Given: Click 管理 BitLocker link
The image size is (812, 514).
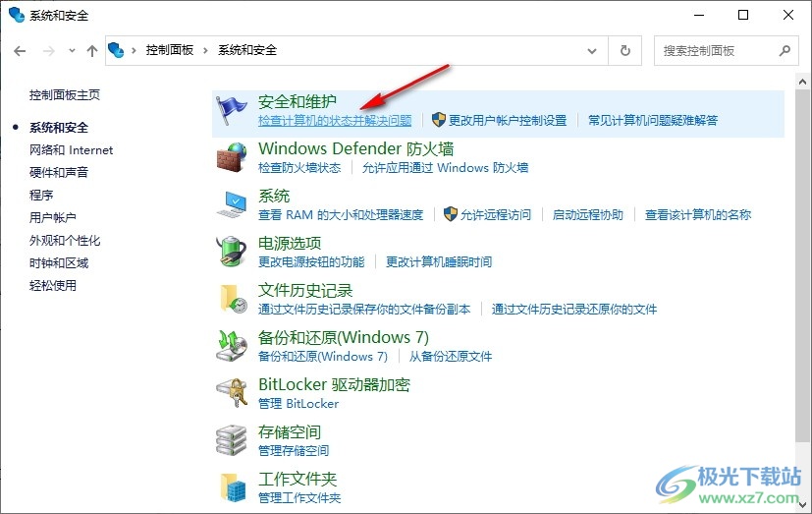Looking at the screenshot, I should click(x=298, y=404).
